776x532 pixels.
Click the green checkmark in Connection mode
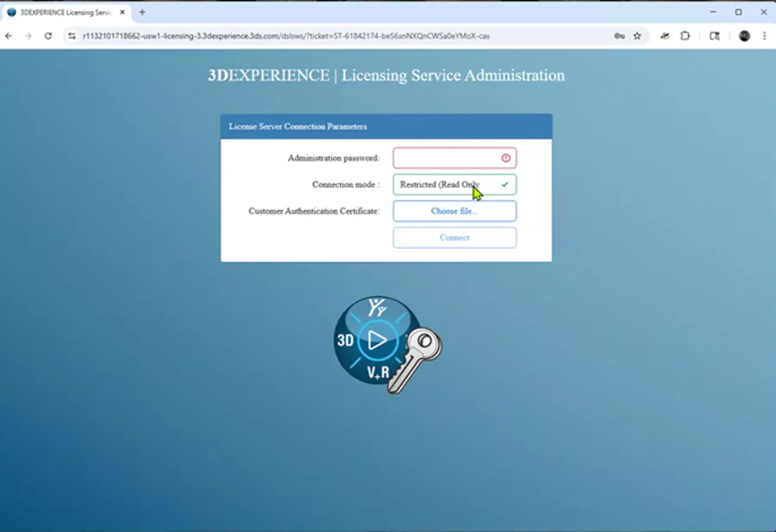pos(505,184)
